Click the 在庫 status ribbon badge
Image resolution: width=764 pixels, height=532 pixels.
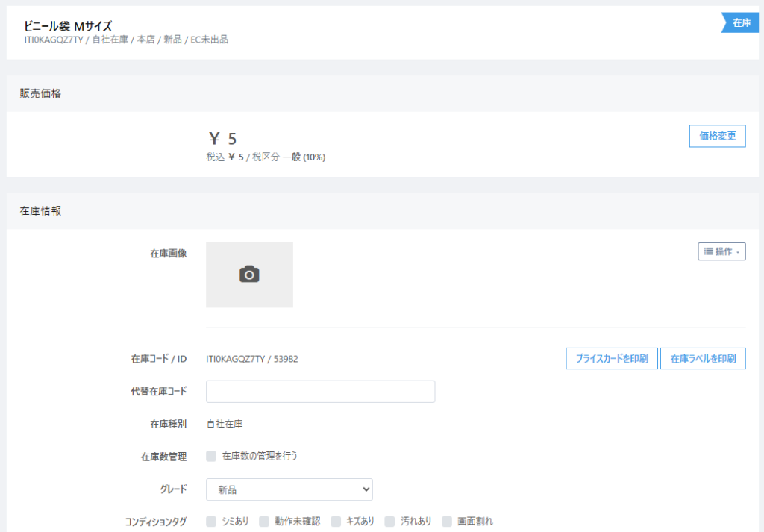pos(739,23)
